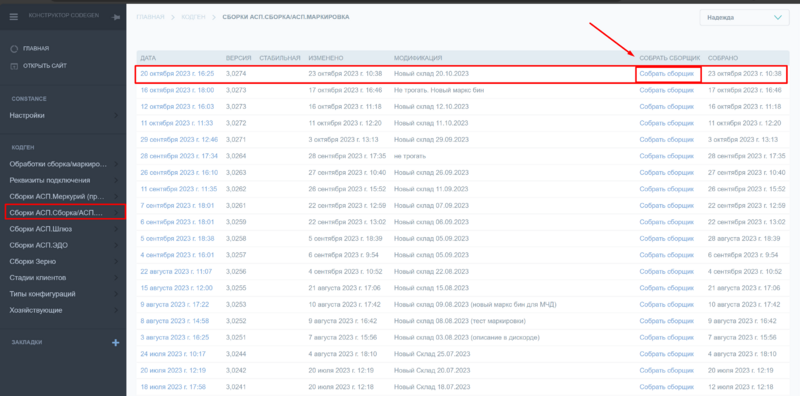Click Собрать сборщик for version 3,0264
The image size is (800, 396).
click(x=667, y=156)
